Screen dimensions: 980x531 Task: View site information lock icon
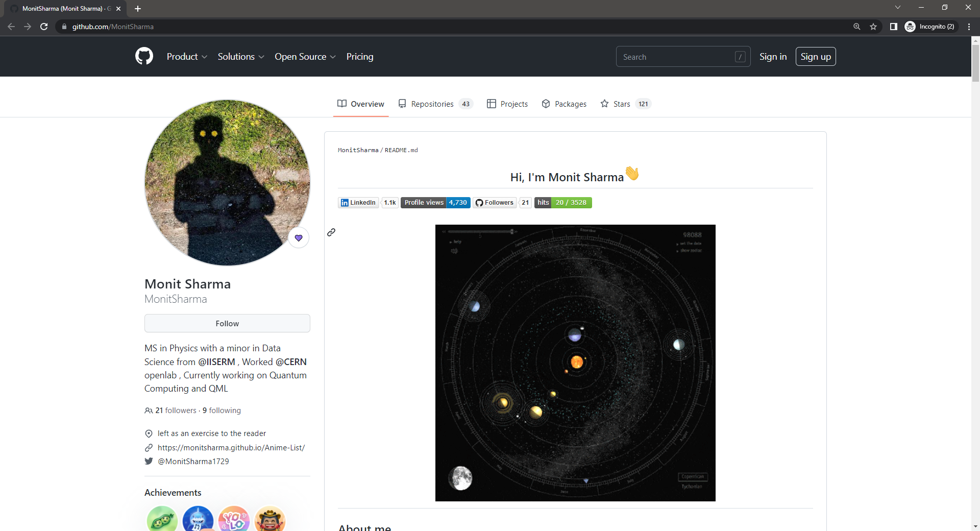point(64,27)
